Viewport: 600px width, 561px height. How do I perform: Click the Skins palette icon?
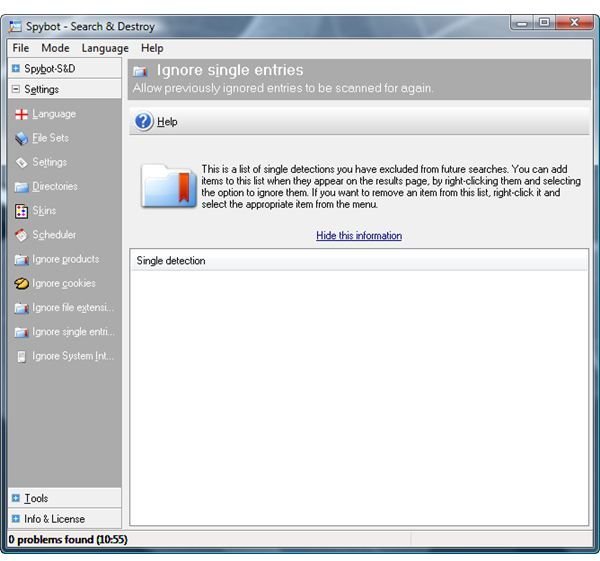[x=21, y=211]
